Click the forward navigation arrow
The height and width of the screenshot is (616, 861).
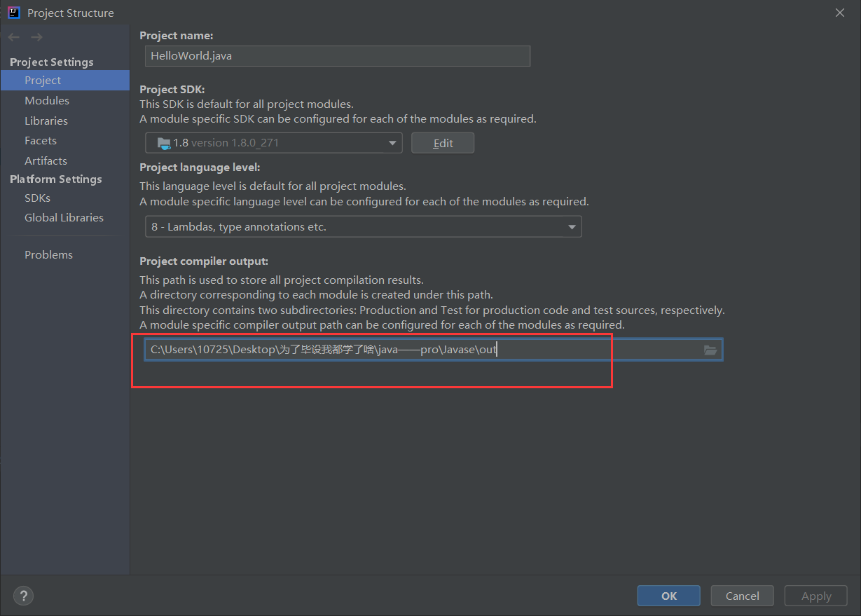point(36,37)
